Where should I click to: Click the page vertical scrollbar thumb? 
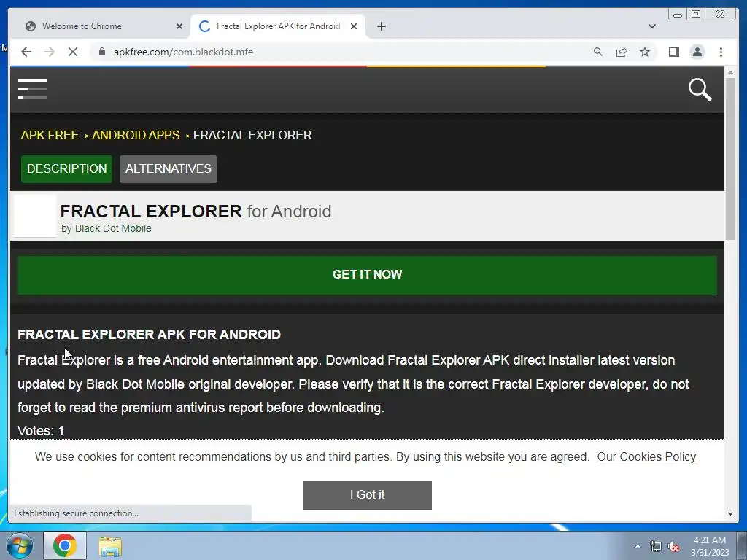[730, 158]
